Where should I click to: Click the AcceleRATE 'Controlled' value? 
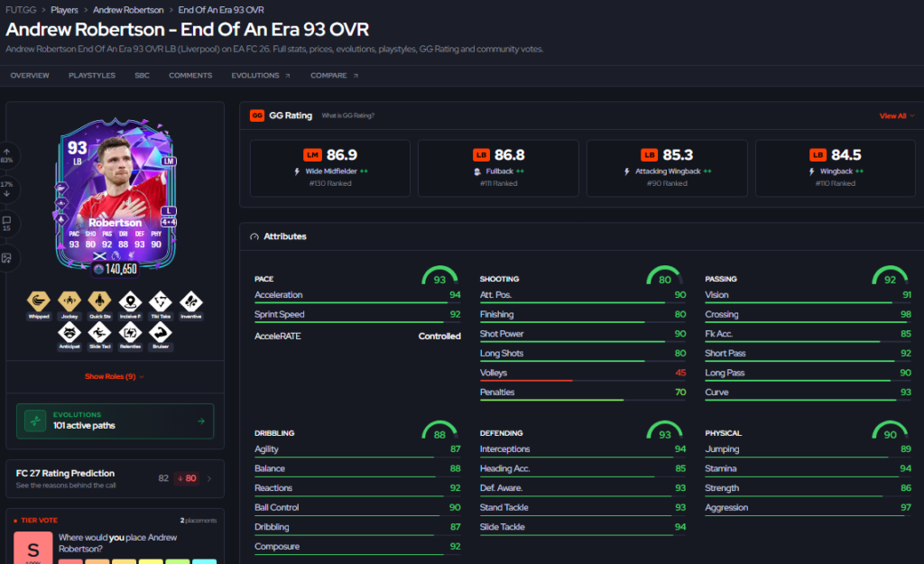tap(439, 336)
